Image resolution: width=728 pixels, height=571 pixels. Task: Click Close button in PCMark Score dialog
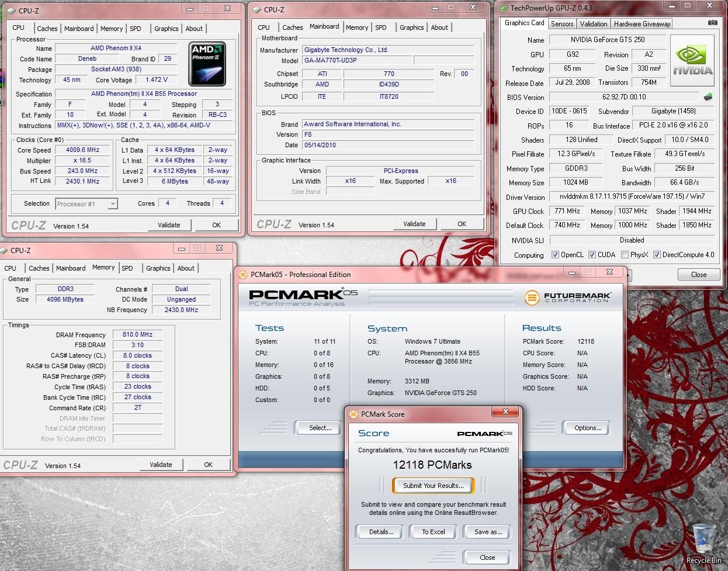coord(487,558)
